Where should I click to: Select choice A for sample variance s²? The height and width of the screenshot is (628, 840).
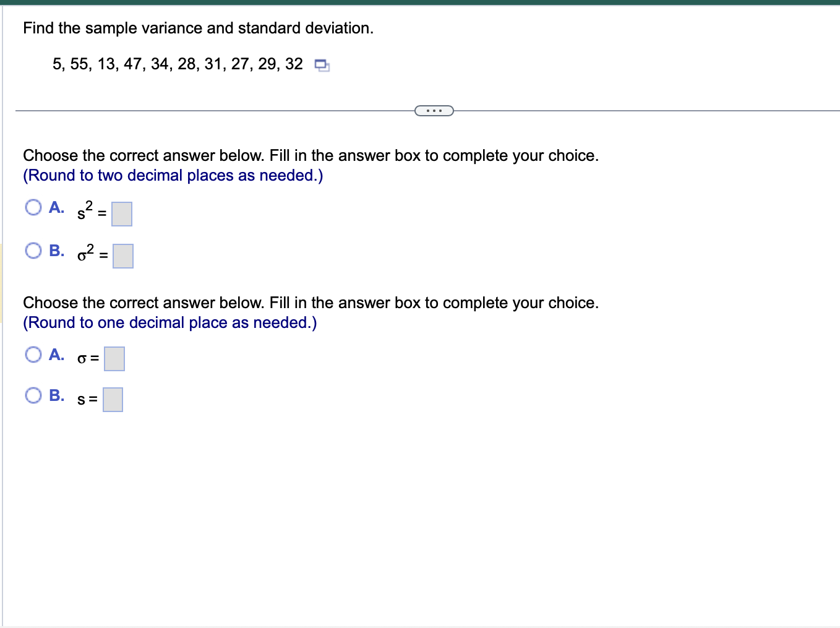33,207
